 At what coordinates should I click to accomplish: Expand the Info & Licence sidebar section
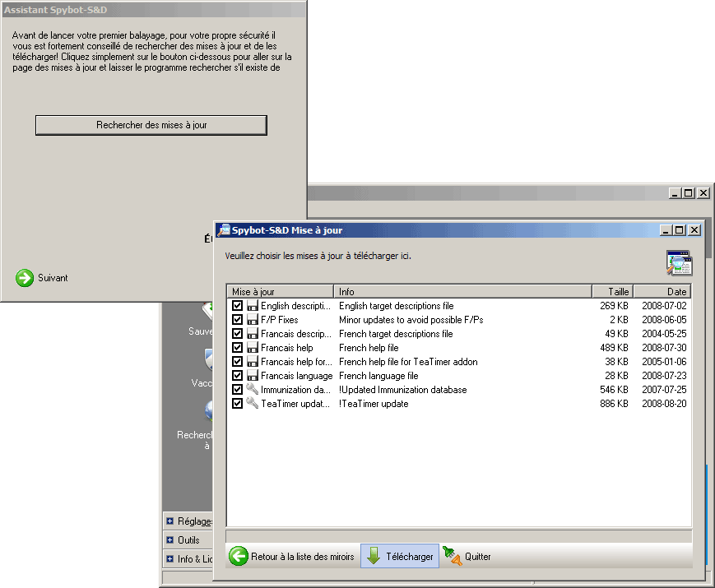point(169,559)
